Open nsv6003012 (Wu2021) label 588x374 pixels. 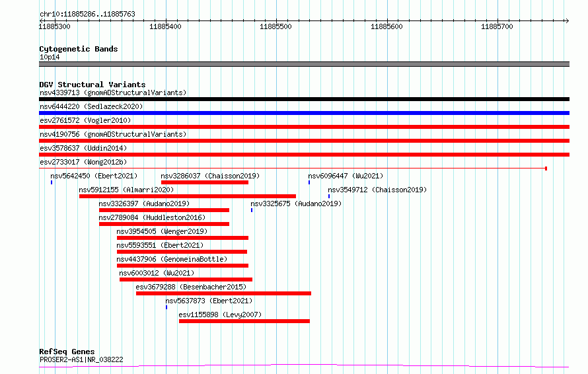(157, 273)
